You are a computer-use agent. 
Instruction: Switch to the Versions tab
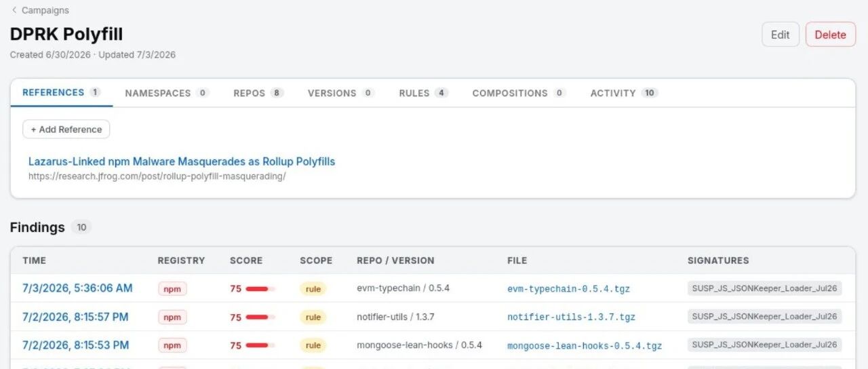click(x=341, y=93)
